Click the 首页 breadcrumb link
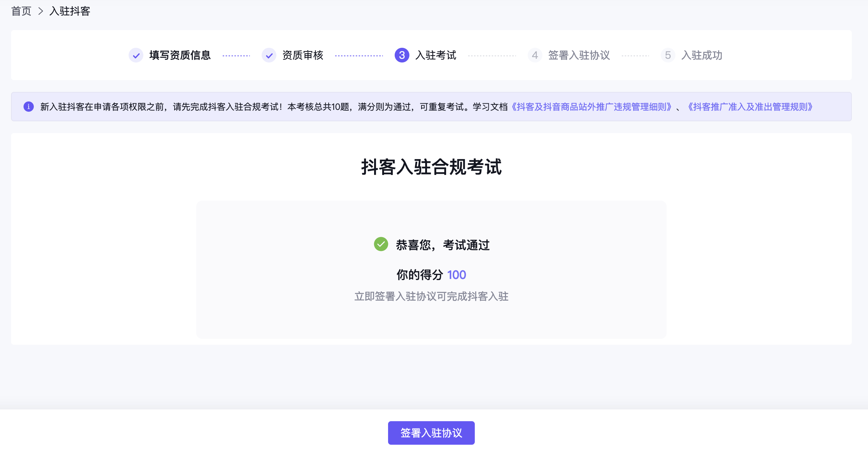The image size is (868, 455). pyautogui.click(x=21, y=11)
